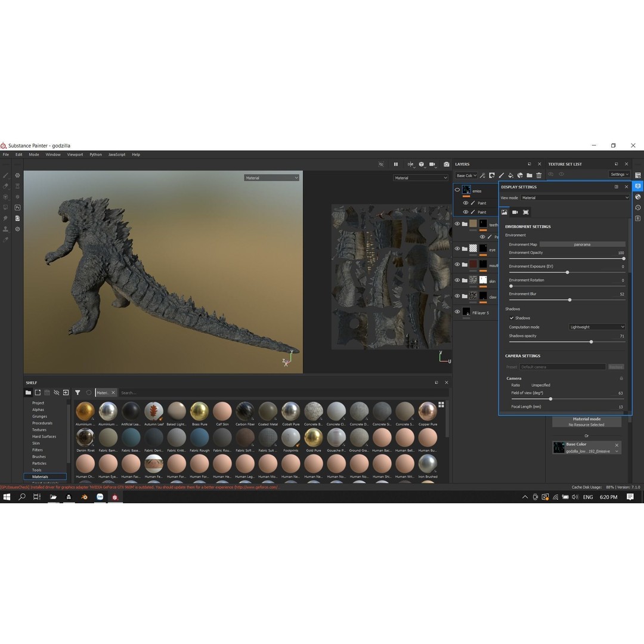The width and height of the screenshot is (644, 644).
Task: Open the Shader Settings globe sidebar icon
Action: (x=638, y=197)
